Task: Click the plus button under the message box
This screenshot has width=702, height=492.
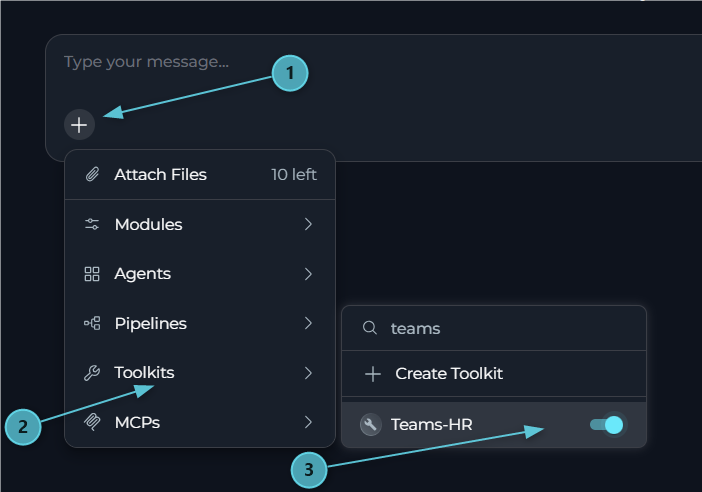Action: click(79, 125)
